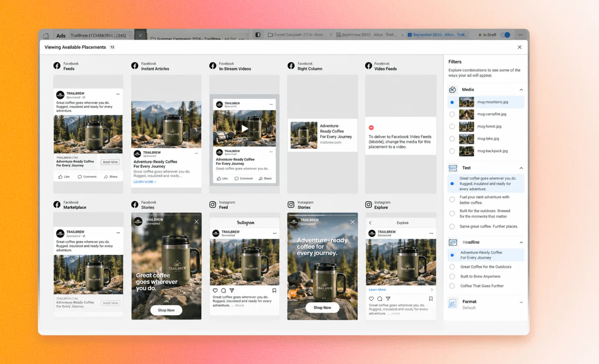Viewport: 599px width, 364px height.
Task: Click the bookmark icon in Instagram Feed preview
Action: coord(274,291)
